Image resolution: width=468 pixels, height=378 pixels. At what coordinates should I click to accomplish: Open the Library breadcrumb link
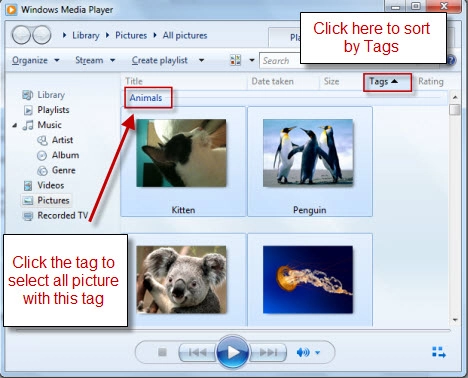coord(86,35)
